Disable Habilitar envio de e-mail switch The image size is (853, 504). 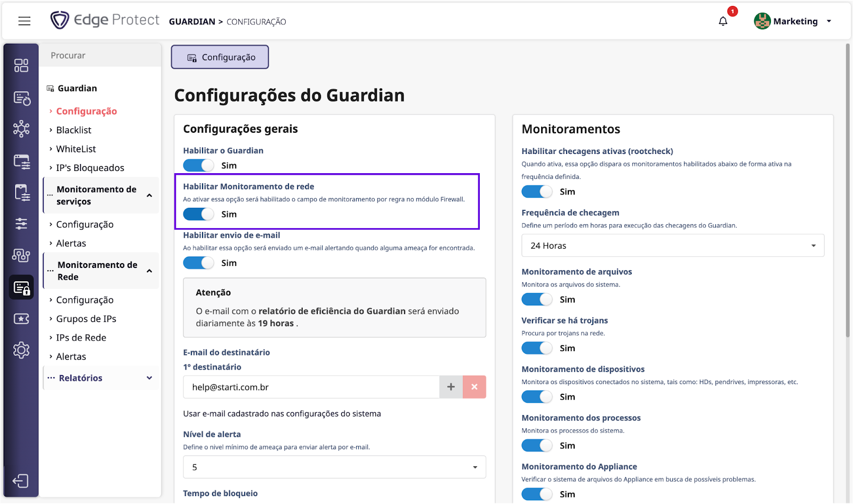[x=198, y=263]
